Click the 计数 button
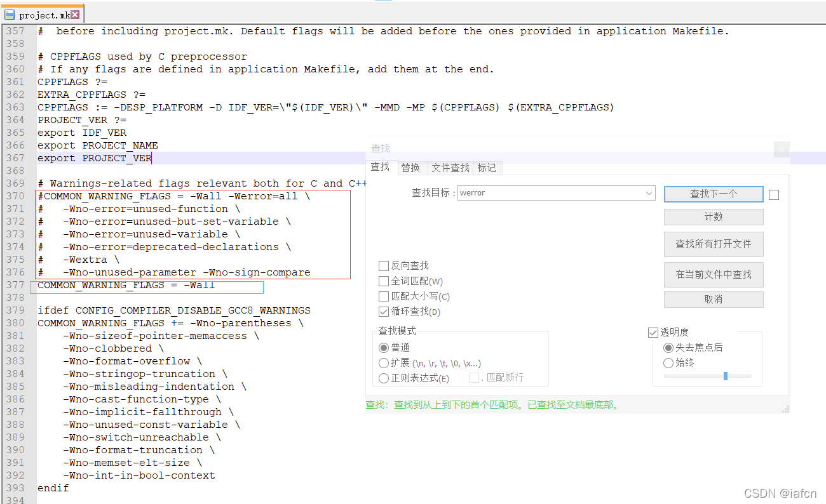The height and width of the screenshot is (504, 826). (714, 216)
